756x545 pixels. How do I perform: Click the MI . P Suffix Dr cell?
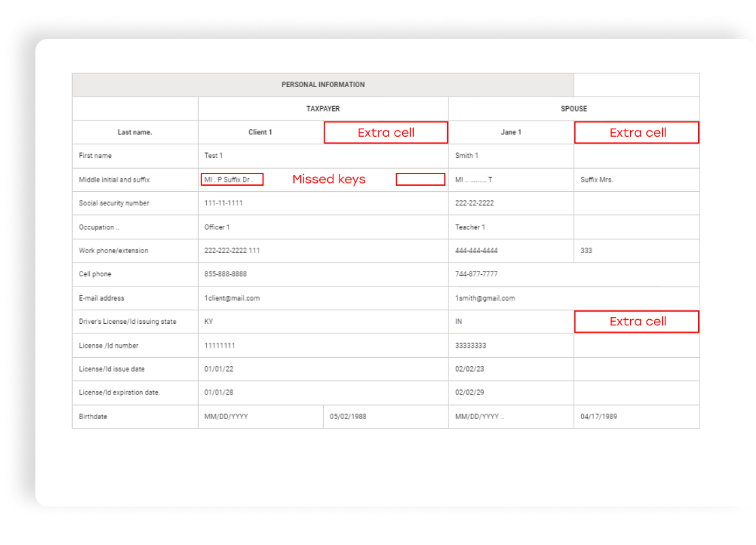(231, 179)
